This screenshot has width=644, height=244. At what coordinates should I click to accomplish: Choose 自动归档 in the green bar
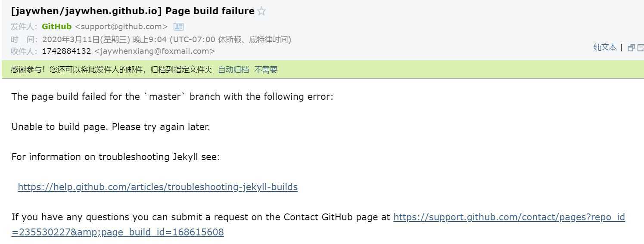[x=233, y=70]
